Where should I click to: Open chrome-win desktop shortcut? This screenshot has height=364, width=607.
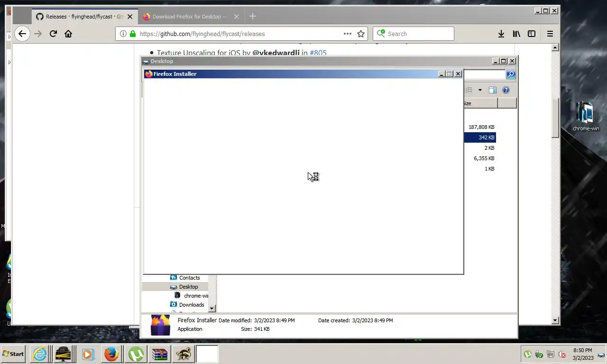(586, 117)
